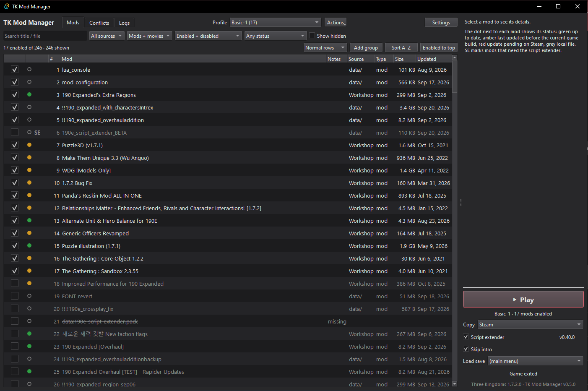
Task: Open the Load save dropdown
Action: tap(536, 361)
